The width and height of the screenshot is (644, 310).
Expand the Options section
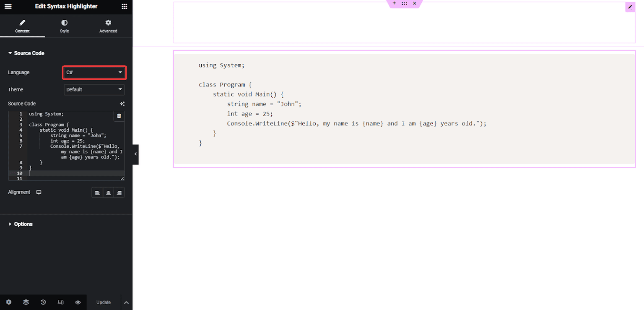[x=23, y=224]
